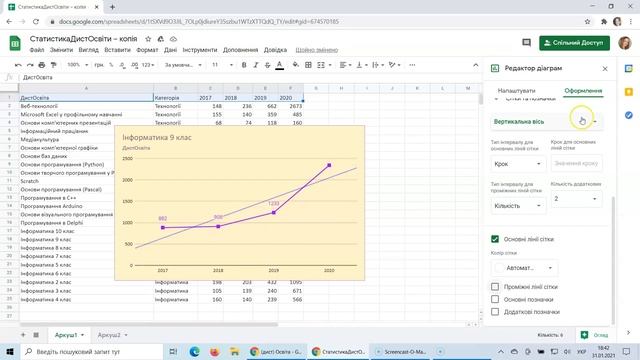This screenshot has height=360, width=640.
Task: Show all sheets list icon
Action: pyautogui.click(x=36, y=335)
